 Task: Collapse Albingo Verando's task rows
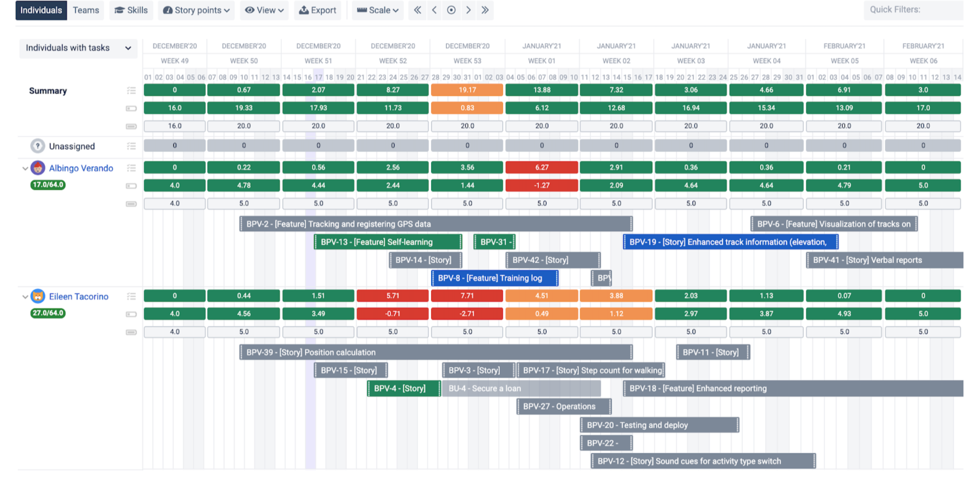click(x=25, y=168)
